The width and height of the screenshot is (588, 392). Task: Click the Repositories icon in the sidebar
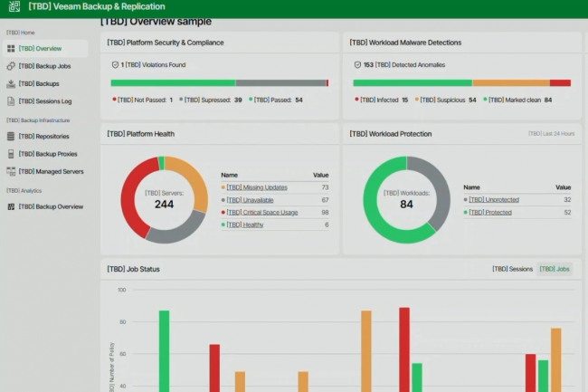tap(11, 137)
